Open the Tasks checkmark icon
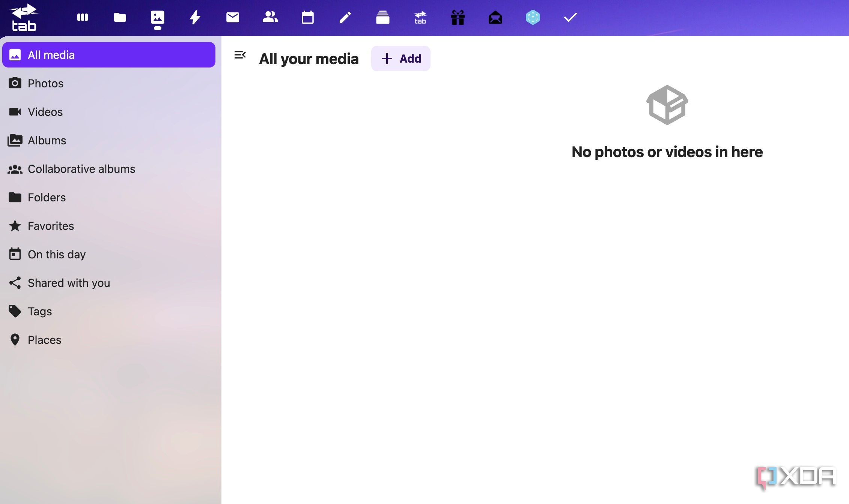 (x=570, y=17)
